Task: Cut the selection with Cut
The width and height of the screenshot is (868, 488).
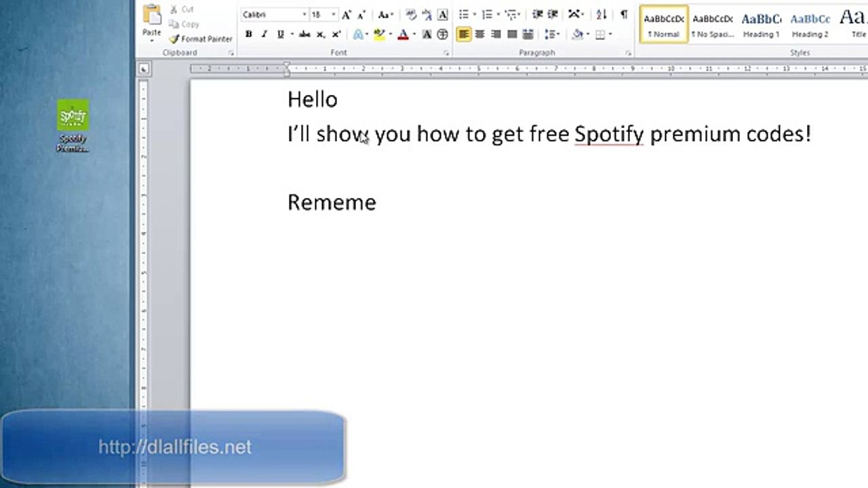Action: click(182, 9)
